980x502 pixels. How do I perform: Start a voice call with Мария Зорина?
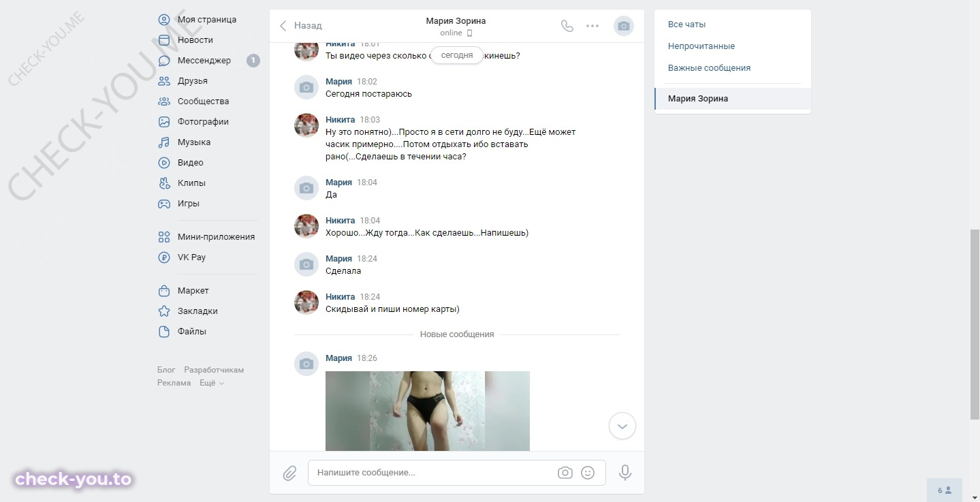567,26
